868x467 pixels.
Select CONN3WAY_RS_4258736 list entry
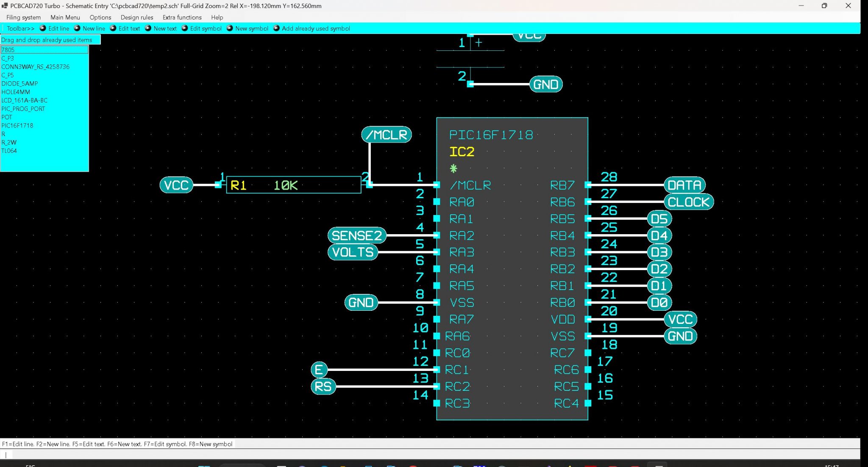pos(45,67)
